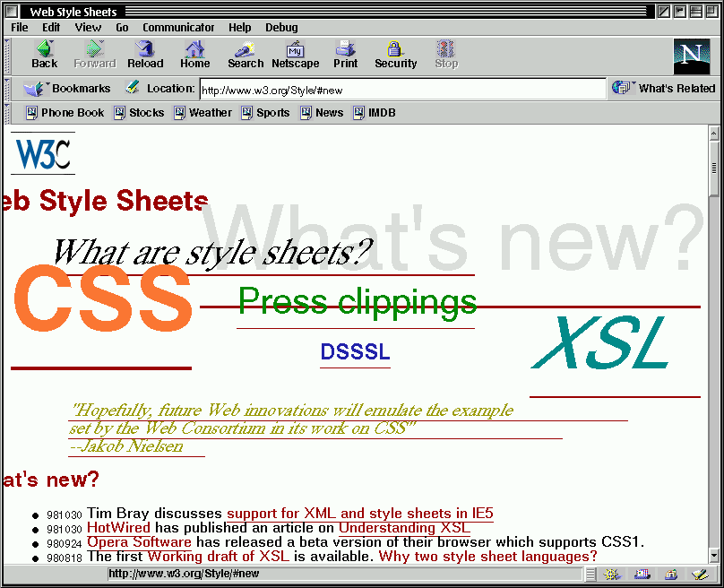
Task: Open the File menu
Action: (20, 27)
